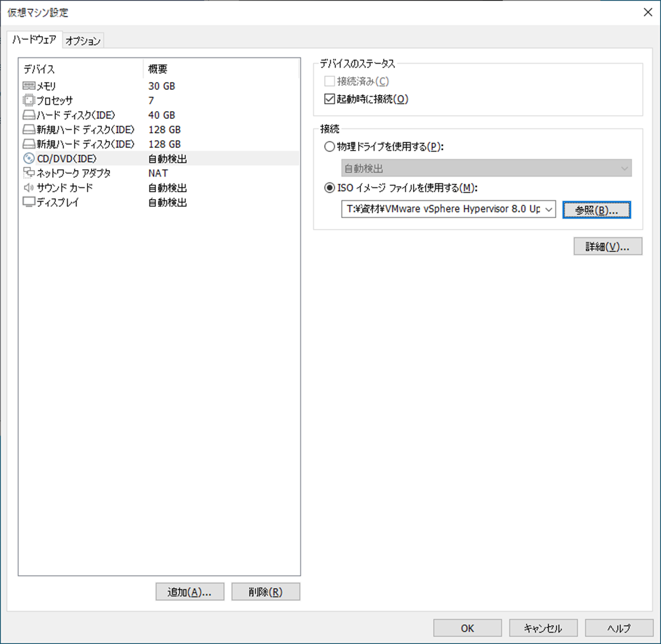Click the CD/DVD(IDE) disc icon

pos(29,159)
